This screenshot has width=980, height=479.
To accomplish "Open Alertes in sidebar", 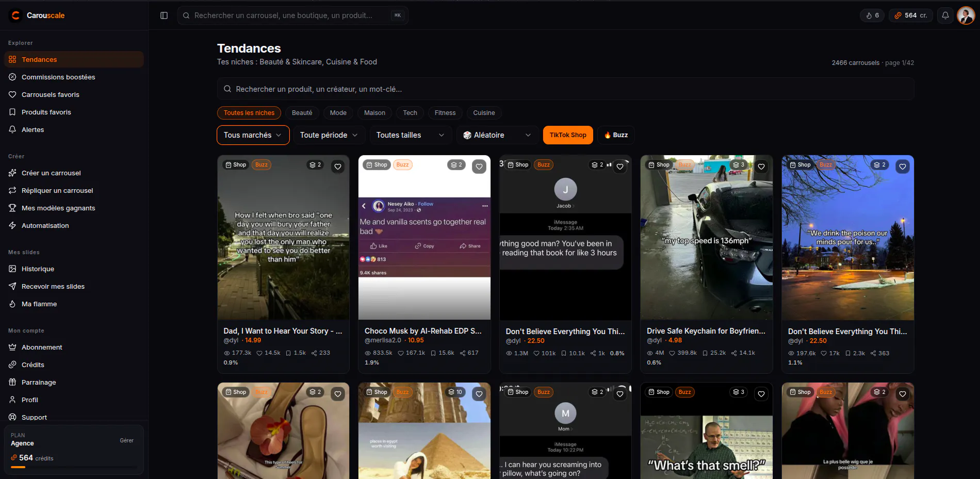I will tap(74, 129).
